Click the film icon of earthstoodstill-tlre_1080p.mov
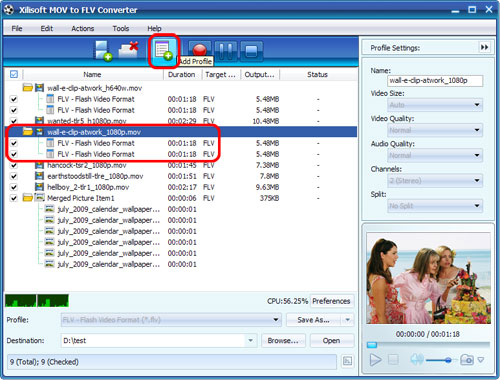The image size is (500, 380). pos(39,176)
